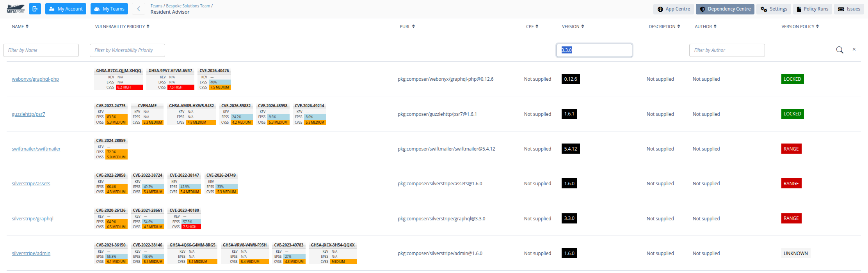Viewport: 868px width, 273px height.
Task: Click version badge 0.12.6
Action: click(571, 79)
